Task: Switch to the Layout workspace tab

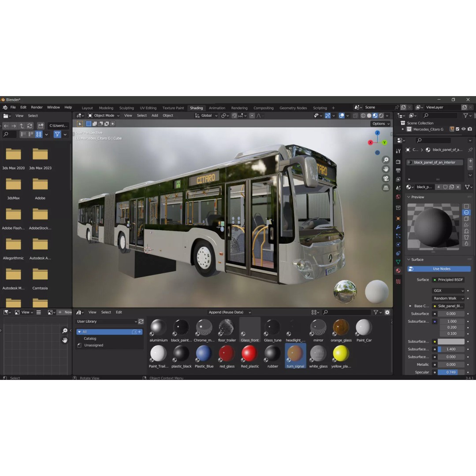Action: click(87, 108)
